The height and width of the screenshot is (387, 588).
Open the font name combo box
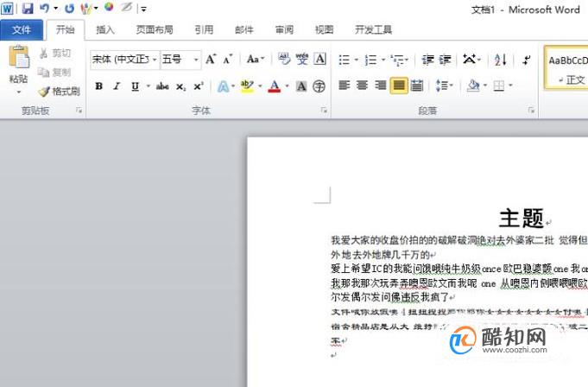pos(125,60)
